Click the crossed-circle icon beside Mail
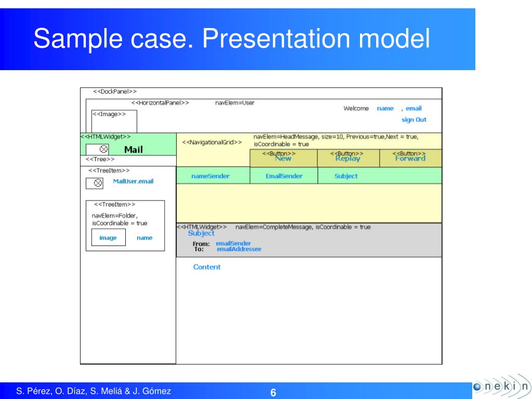The width and height of the screenshot is (532, 399). pos(103,149)
